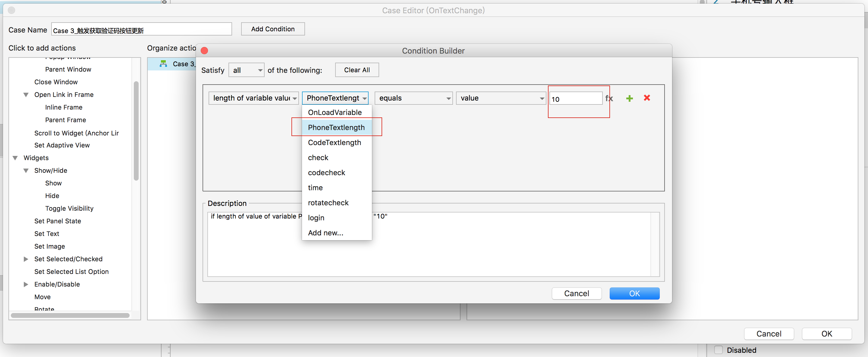Select Set Panel State action
The height and width of the screenshot is (357, 868).
pos(58,221)
